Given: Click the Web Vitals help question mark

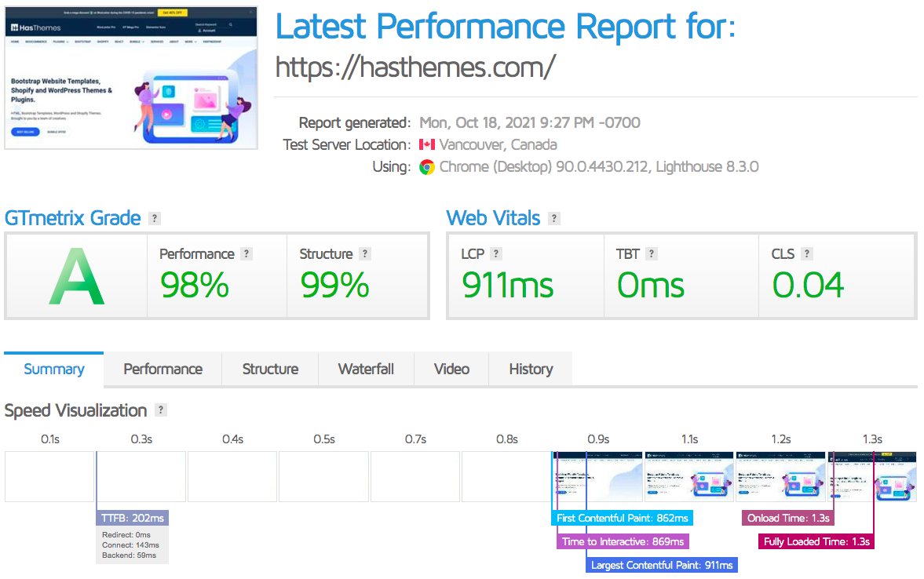Looking at the screenshot, I should (x=554, y=219).
